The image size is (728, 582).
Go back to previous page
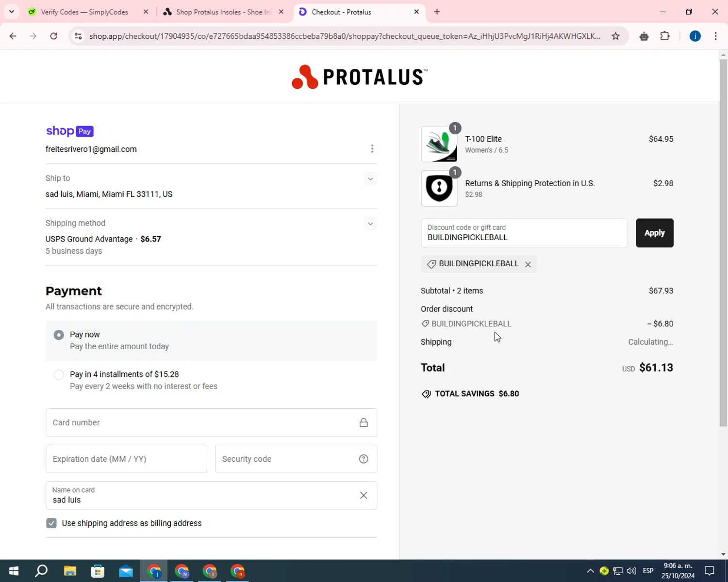pos(13,36)
